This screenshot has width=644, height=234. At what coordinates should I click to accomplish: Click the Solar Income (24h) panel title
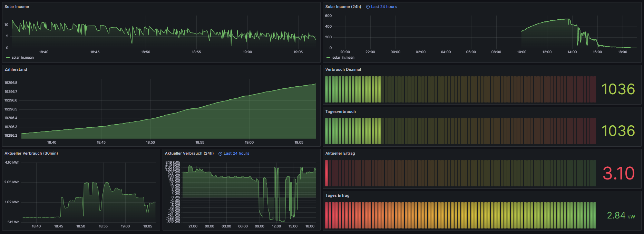click(343, 7)
